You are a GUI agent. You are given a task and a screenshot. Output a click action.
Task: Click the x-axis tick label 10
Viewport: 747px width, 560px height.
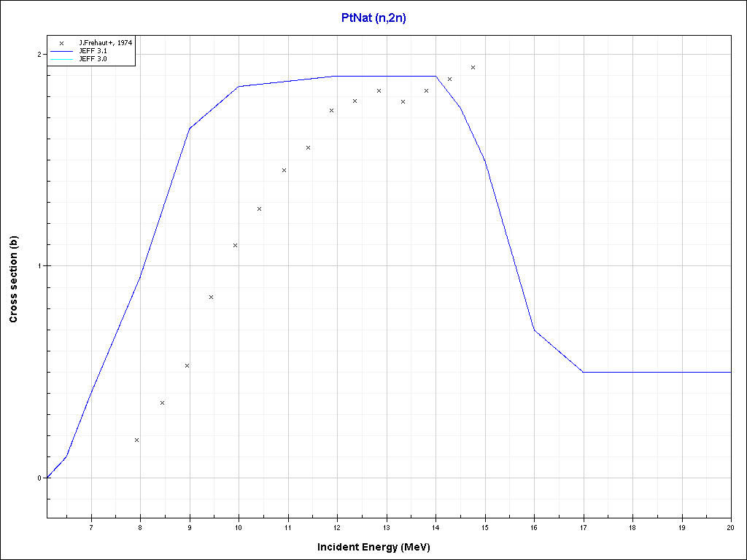click(239, 526)
